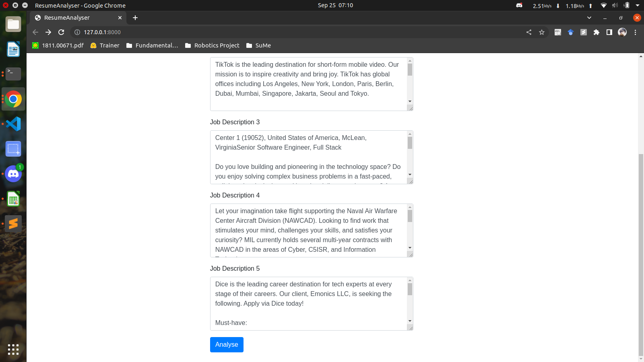Open Terminal from the dock
This screenshot has height=362, width=644.
[13, 74]
